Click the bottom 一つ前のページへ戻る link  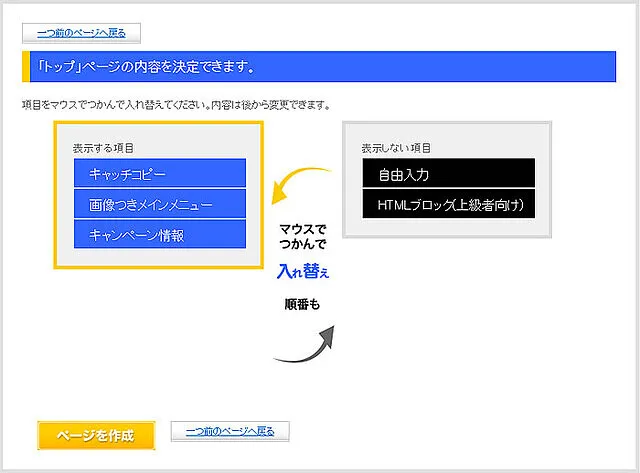(230, 431)
